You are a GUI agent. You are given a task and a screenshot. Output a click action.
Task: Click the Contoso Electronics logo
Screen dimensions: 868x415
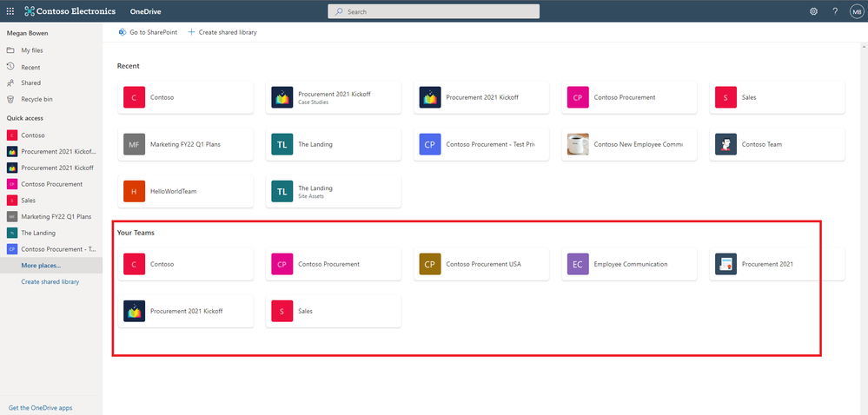click(x=70, y=11)
